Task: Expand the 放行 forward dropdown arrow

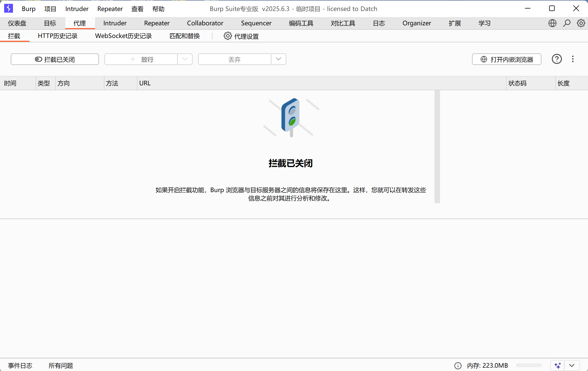Action: point(185,59)
